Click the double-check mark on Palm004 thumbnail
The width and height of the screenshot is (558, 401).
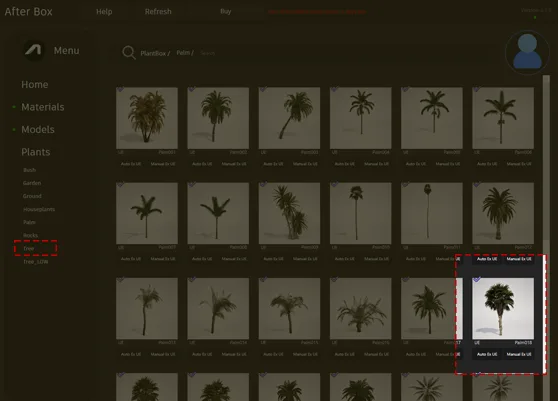(334, 89)
